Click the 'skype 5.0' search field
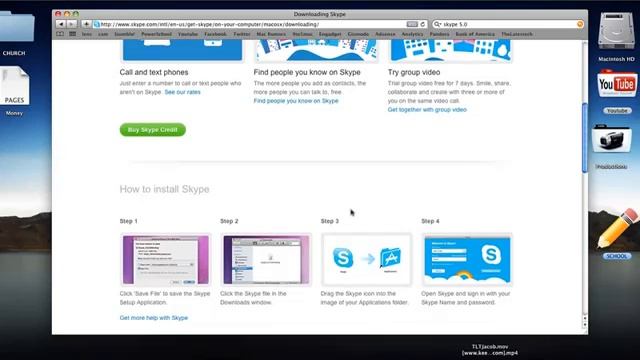The height and width of the screenshot is (360, 640). (508, 24)
